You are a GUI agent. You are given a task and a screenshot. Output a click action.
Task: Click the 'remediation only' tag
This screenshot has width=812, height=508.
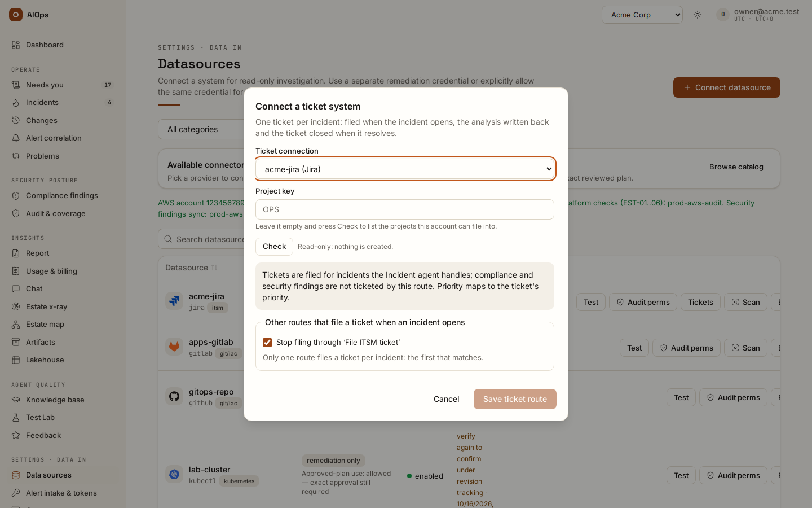(x=333, y=461)
